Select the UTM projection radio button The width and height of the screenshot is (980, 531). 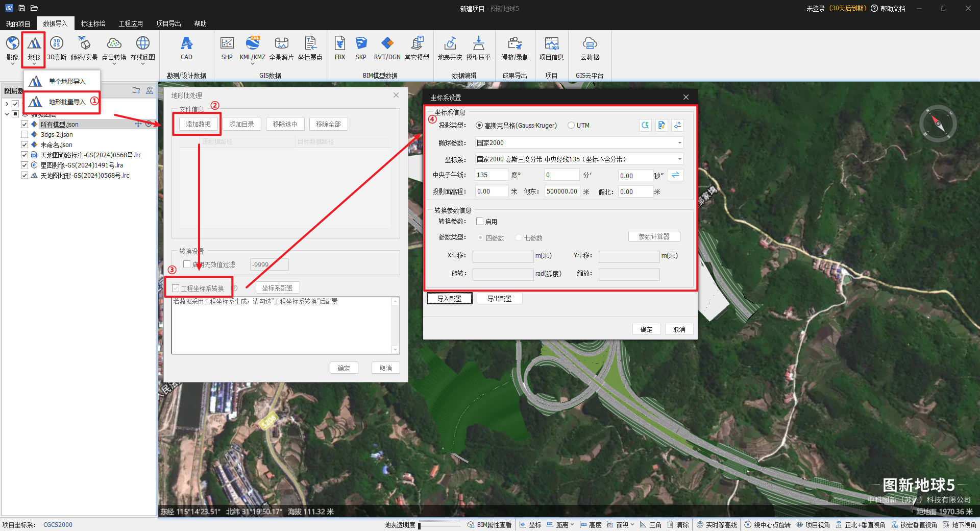[571, 126]
